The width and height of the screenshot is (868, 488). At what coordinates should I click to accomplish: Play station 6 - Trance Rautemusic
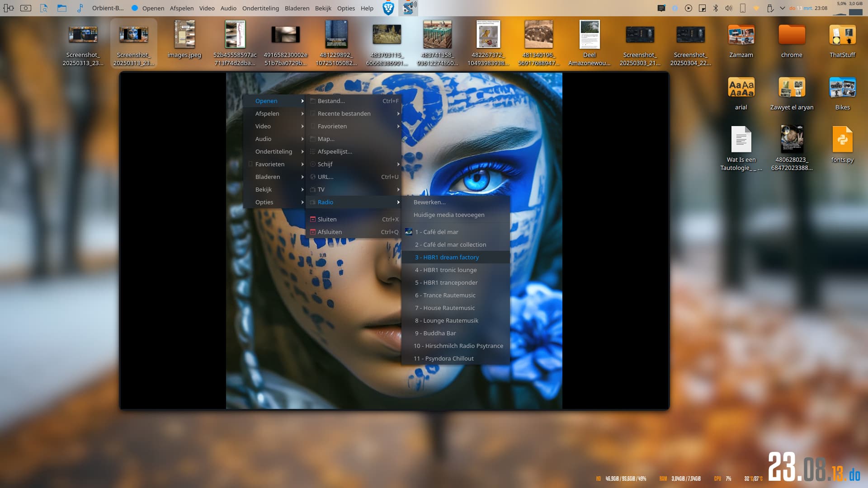[x=456, y=295]
